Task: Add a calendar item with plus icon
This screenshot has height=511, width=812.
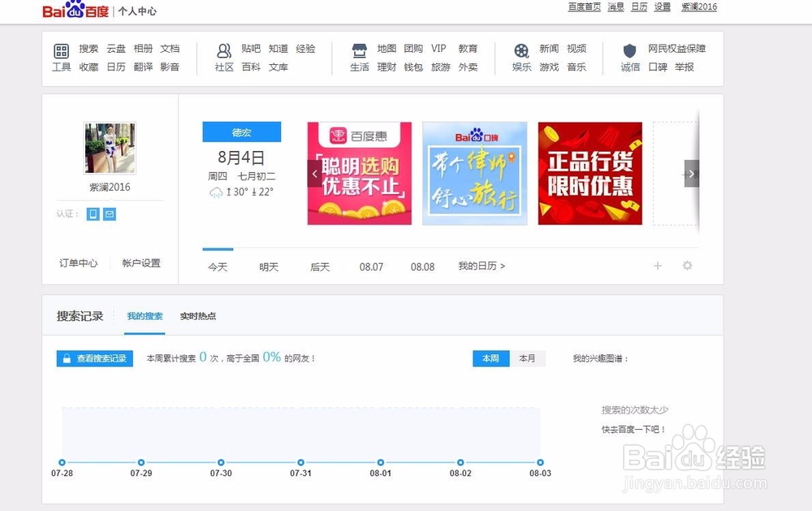Action: 658,266
